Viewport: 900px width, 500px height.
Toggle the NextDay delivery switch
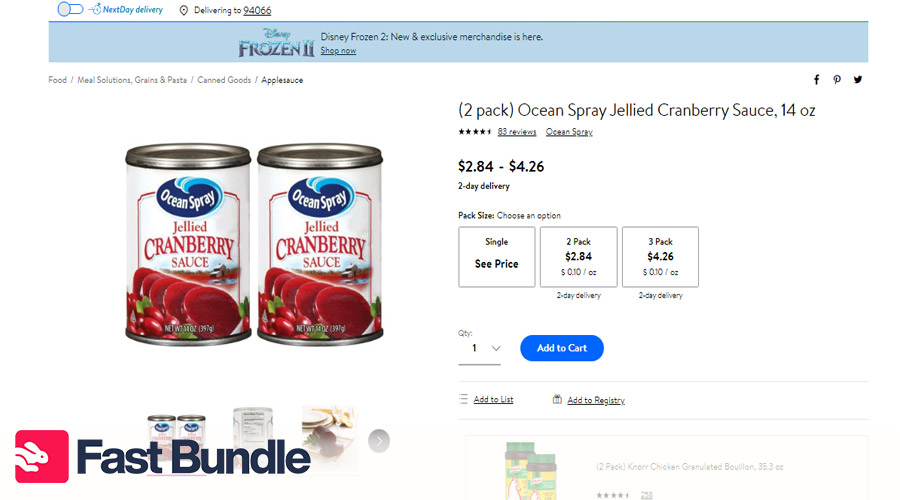point(70,9)
